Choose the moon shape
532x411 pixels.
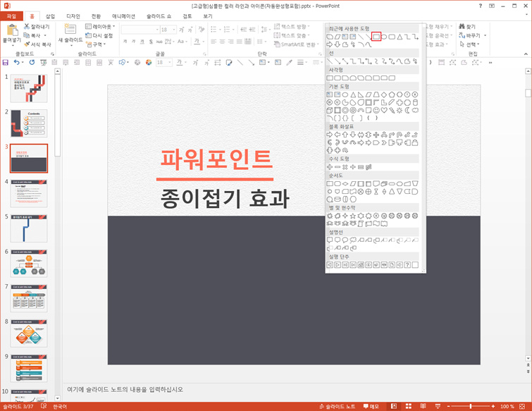point(407,110)
